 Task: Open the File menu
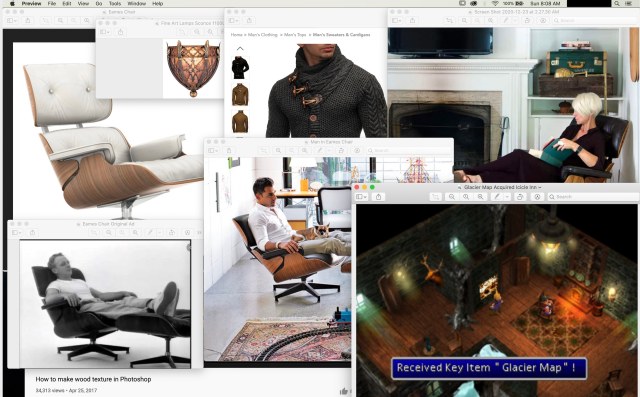pyautogui.click(x=52, y=3)
